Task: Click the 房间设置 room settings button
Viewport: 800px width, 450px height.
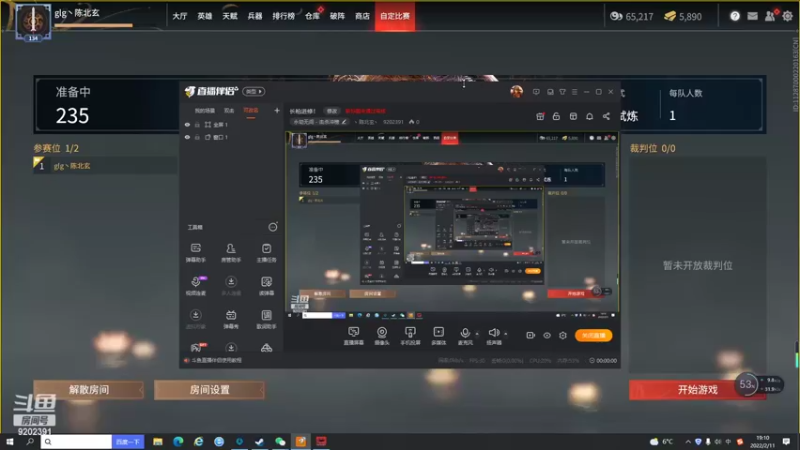Action: click(210, 390)
